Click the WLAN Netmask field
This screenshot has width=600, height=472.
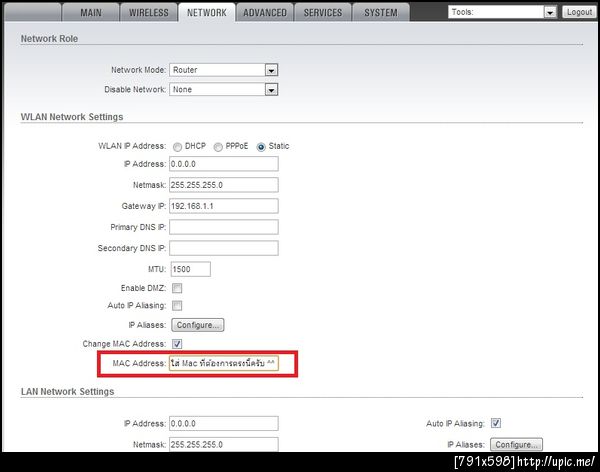point(224,185)
